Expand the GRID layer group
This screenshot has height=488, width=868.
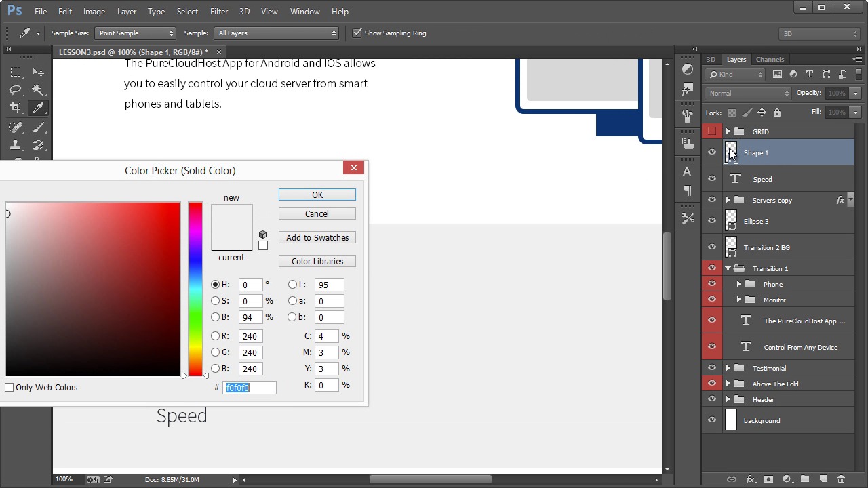tap(728, 131)
